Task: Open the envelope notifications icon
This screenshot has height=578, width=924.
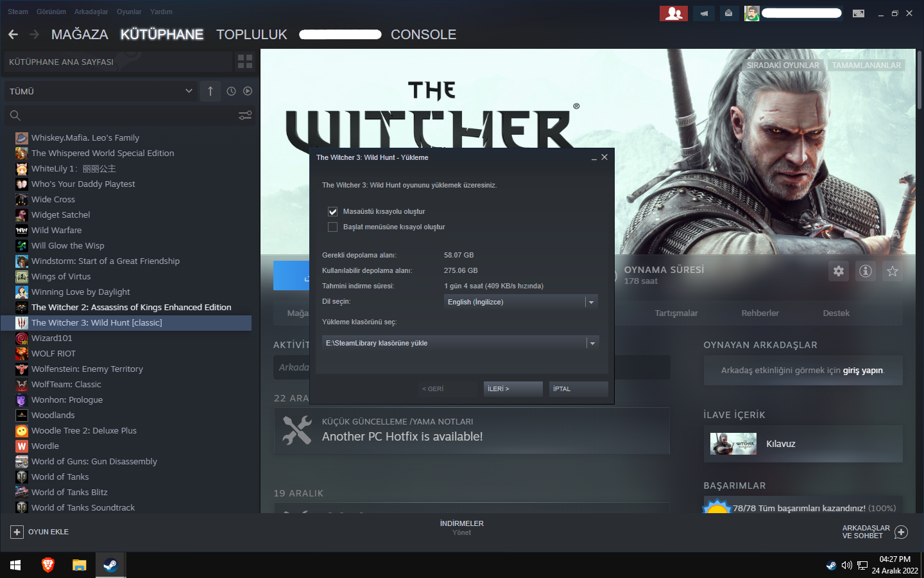Action: [x=729, y=13]
